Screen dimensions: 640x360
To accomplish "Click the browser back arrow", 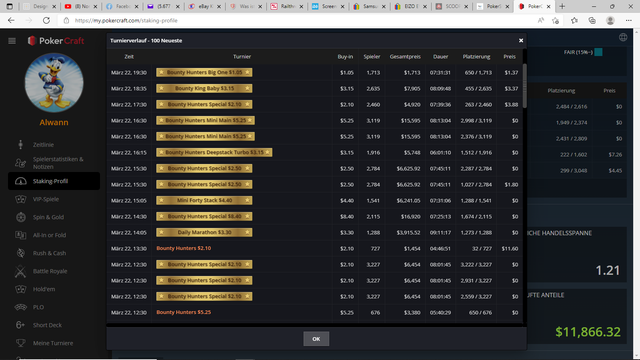I will pyautogui.click(x=11, y=20).
